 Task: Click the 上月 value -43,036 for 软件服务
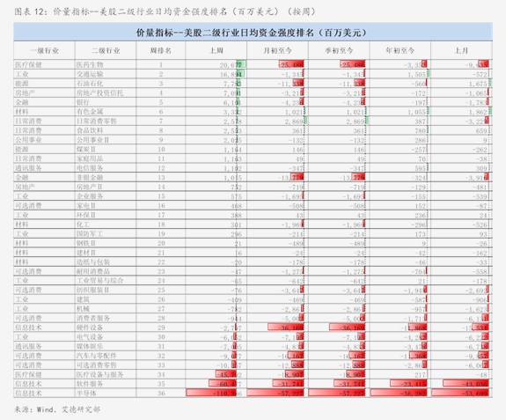click(475, 384)
